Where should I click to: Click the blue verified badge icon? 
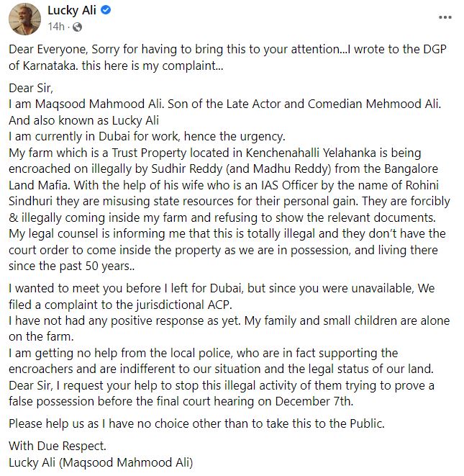[106, 10]
